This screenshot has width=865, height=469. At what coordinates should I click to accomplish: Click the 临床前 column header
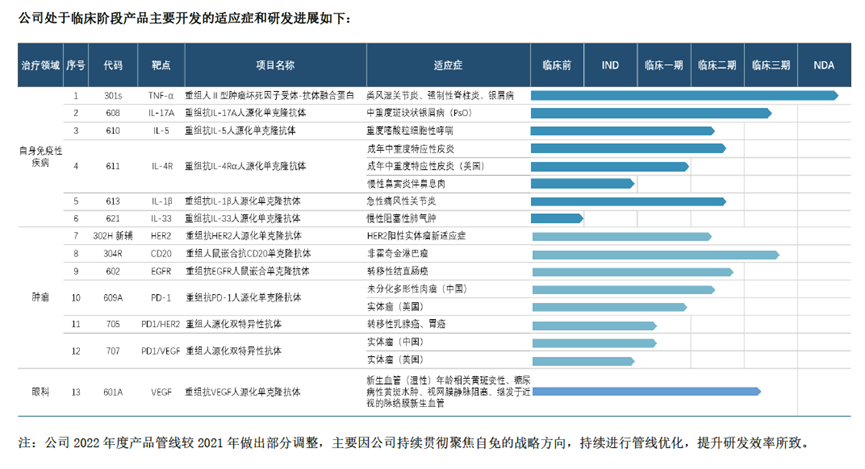click(x=556, y=65)
